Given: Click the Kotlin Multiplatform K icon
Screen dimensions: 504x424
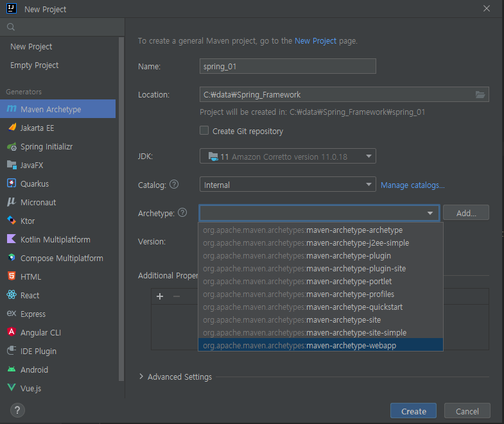Looking at the screenshot, I should pos(12,239).
